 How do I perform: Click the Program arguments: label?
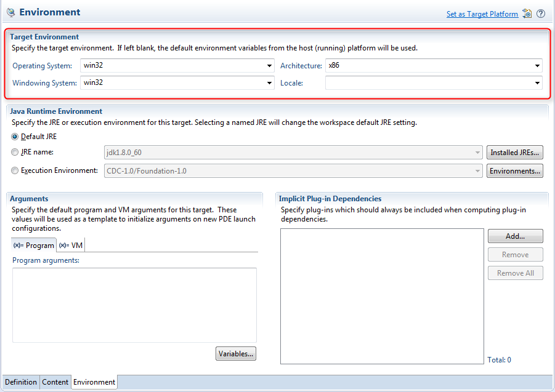tap(46, 260)
